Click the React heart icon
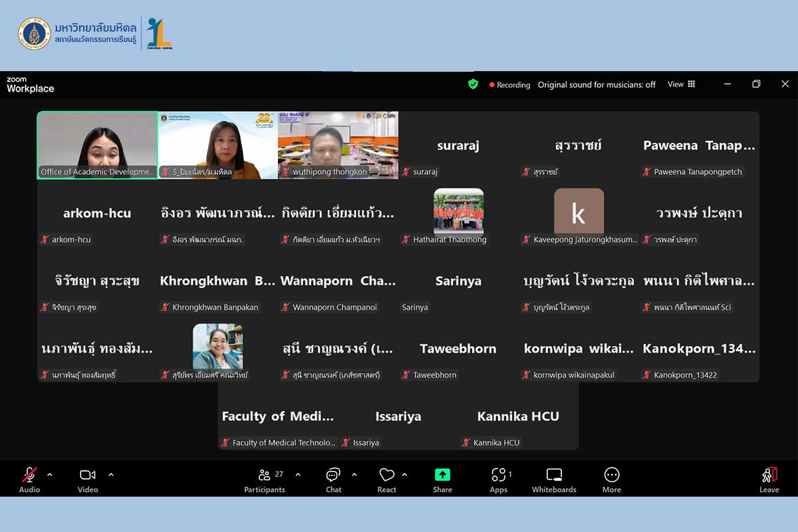The image size is (798, 532). tap(386, 479)
